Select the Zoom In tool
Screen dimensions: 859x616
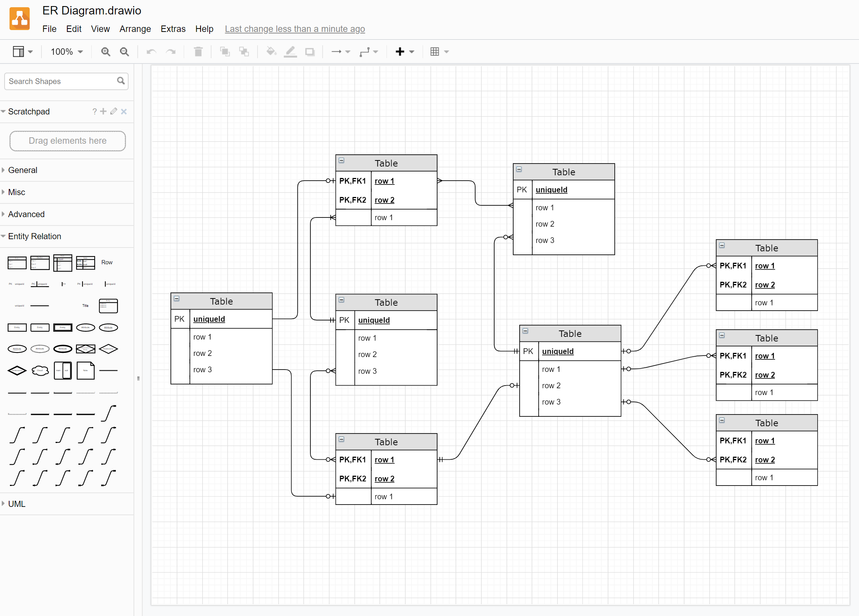(106, 52)
